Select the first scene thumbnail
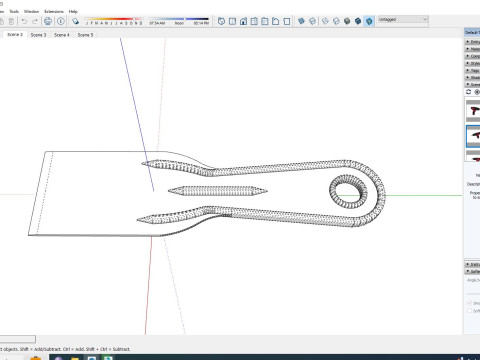Viewport: 480px width, 360px height. 473,111
